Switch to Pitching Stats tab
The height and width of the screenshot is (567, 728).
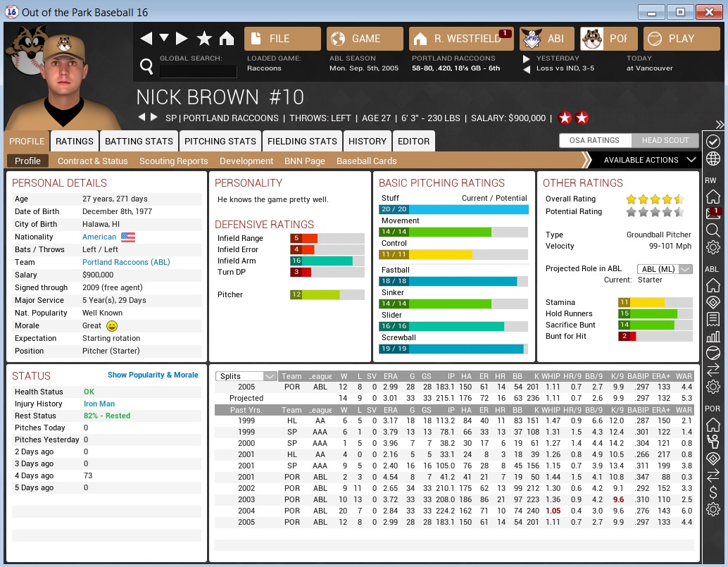(220, 141)
